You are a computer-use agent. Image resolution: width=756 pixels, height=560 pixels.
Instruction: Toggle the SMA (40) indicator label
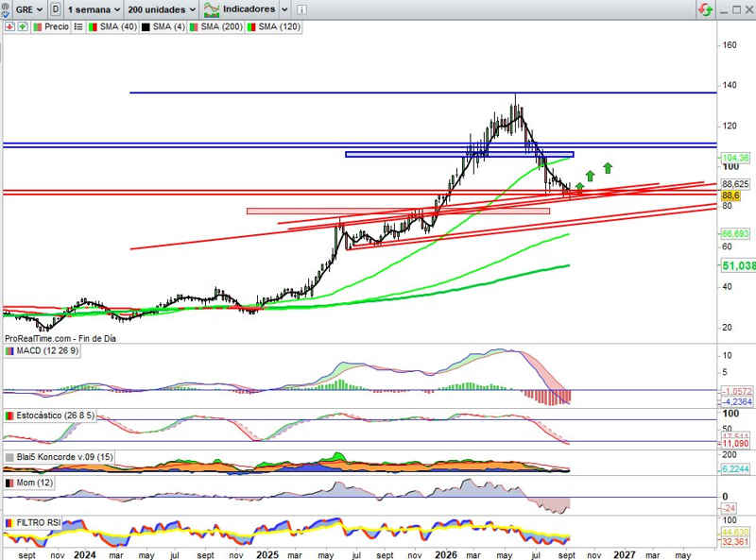(112, 27)
